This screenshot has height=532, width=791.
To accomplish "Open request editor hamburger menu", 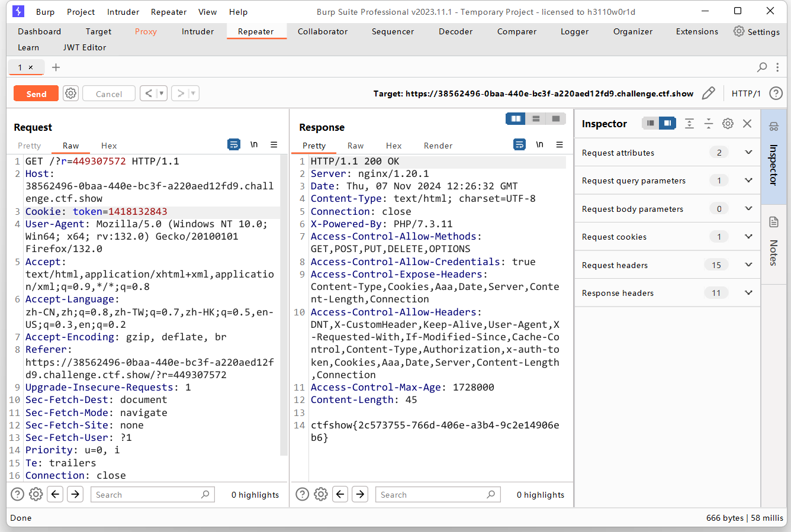I will tap(274, 144).
